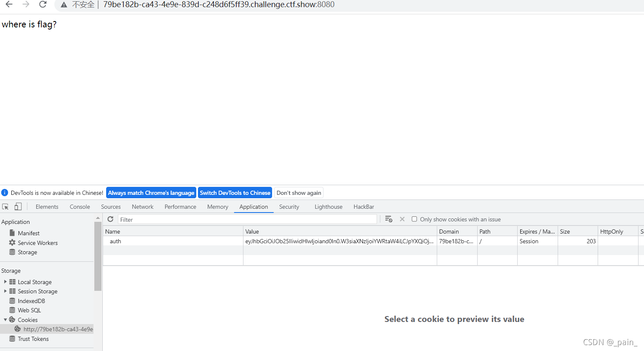This screenshot has width=644, height=351.
Task: Select the Trust Tokens tree item
Action: click(33, 339)
